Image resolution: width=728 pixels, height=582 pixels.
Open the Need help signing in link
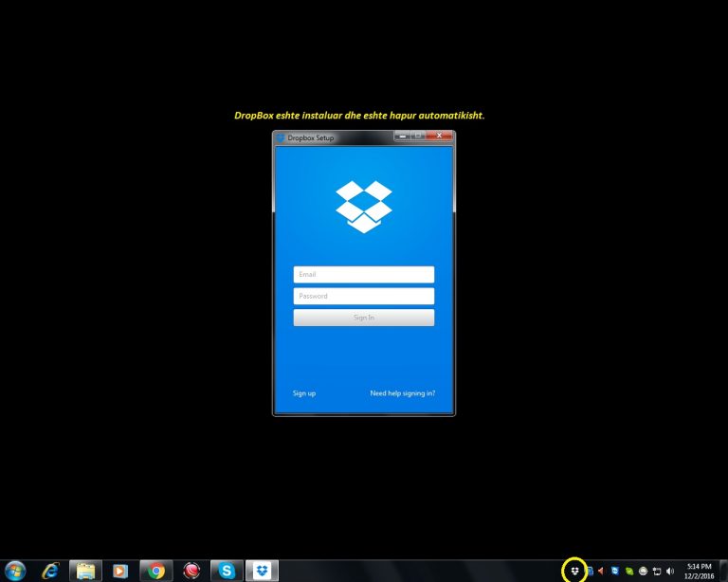coord(403,393)
